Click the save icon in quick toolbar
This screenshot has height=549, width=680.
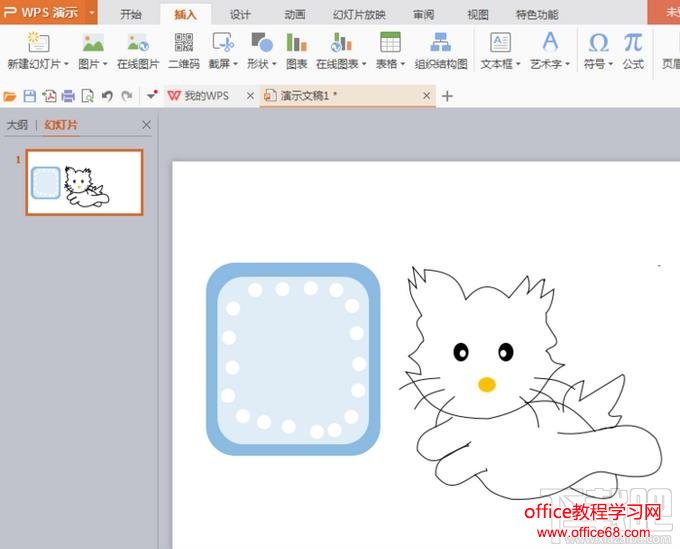[x=29, y=96]
